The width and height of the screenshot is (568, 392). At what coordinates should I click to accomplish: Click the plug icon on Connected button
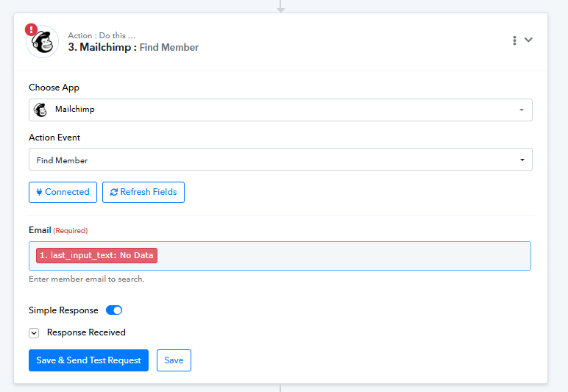(x=39, y=192)
